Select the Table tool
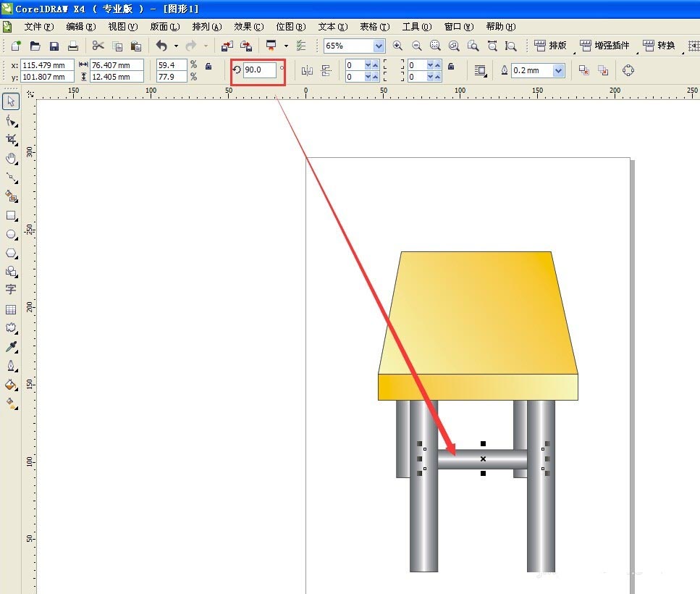The width and height of the screenshot is (700, 594). coord(11,309)
